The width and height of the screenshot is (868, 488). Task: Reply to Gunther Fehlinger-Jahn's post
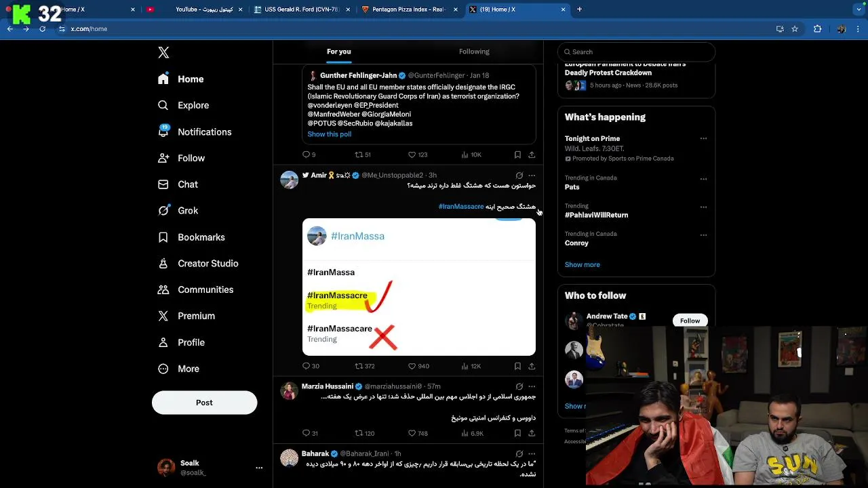pyautogui.click(x=309, y=155)
